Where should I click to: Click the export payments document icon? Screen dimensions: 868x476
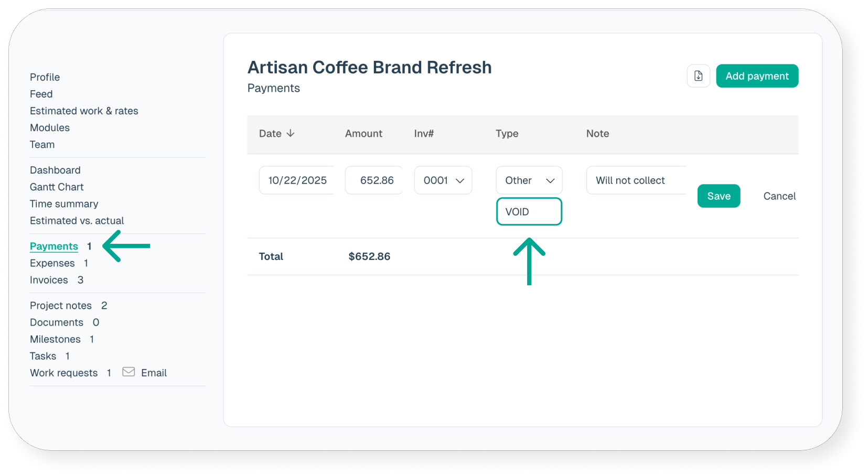698,76
